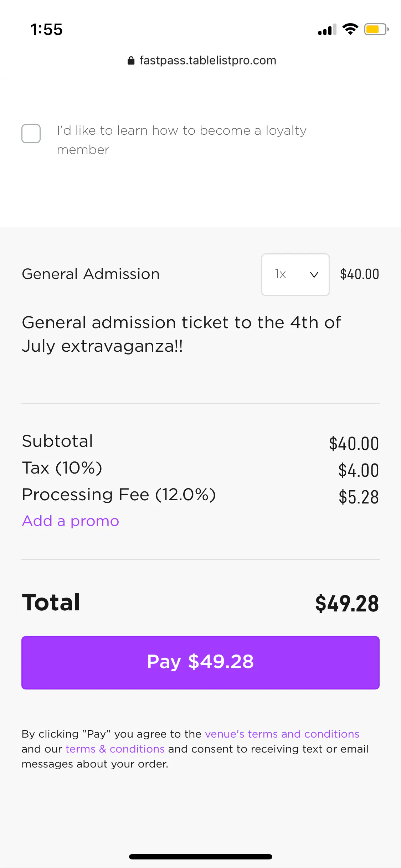Tap the cellular signal bars icon
The image size is (401, 868).
click(x=327, y=30)
